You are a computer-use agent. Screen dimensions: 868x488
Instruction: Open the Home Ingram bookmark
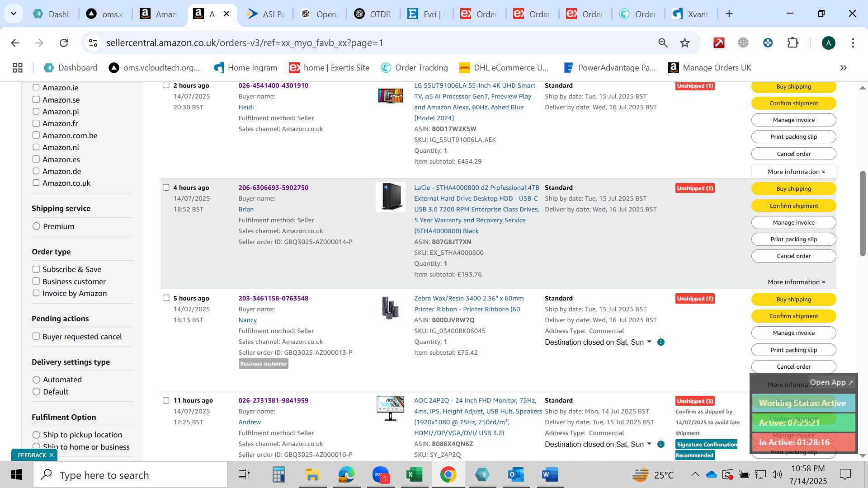click(x=245, y=68)
